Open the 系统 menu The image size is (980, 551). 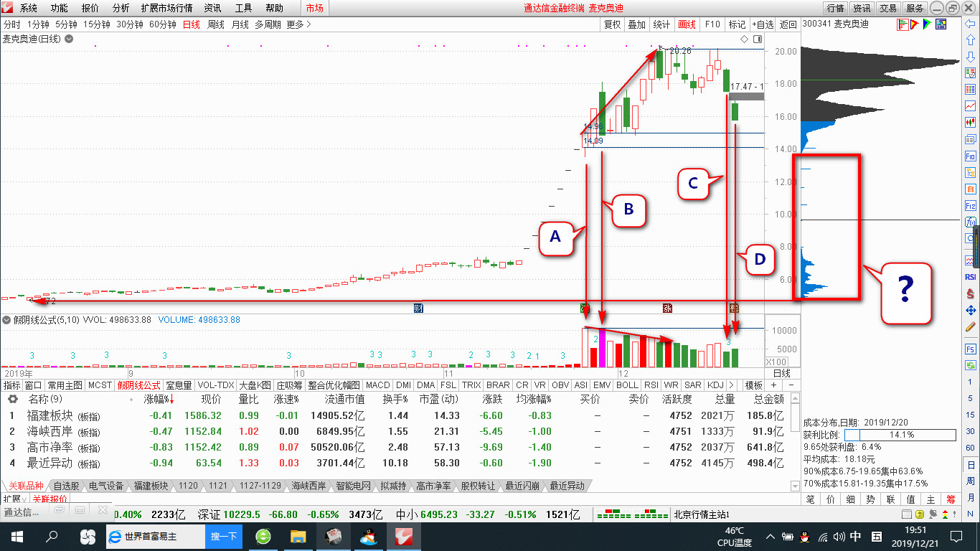pos(29,8)
